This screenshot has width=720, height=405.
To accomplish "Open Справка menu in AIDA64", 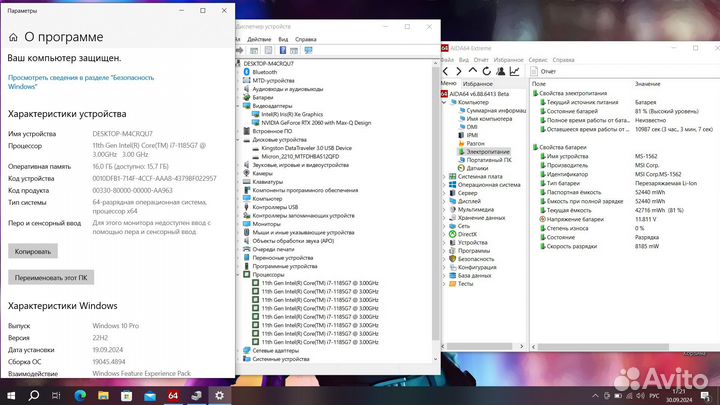I will coord(563,60).
